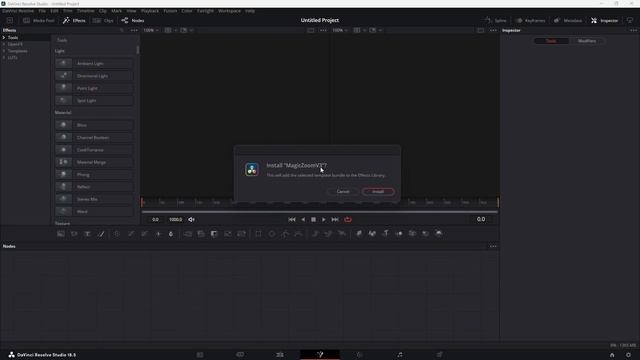The image size is (640, 360).
Task: Select the Ambient Light tool
Action: coord(94,64)
